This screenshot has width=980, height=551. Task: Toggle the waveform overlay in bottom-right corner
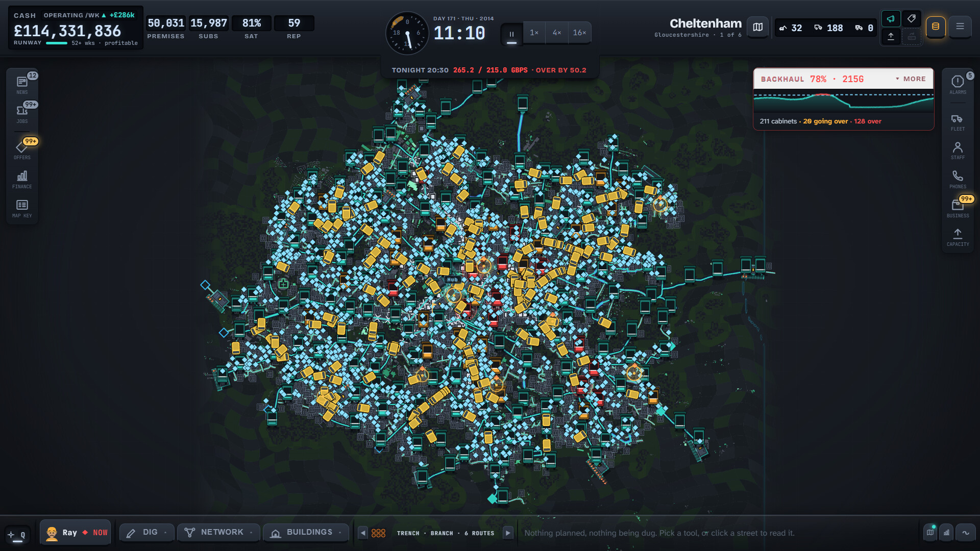click(966, 533)
